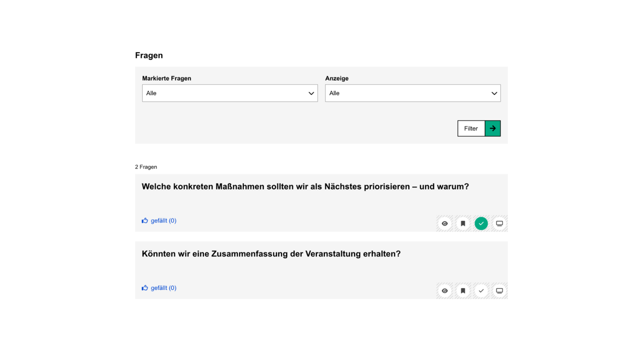Present the Maßnahmen question on screen
644x362 pixels.
pyautogui.click(x=499, y=223)
